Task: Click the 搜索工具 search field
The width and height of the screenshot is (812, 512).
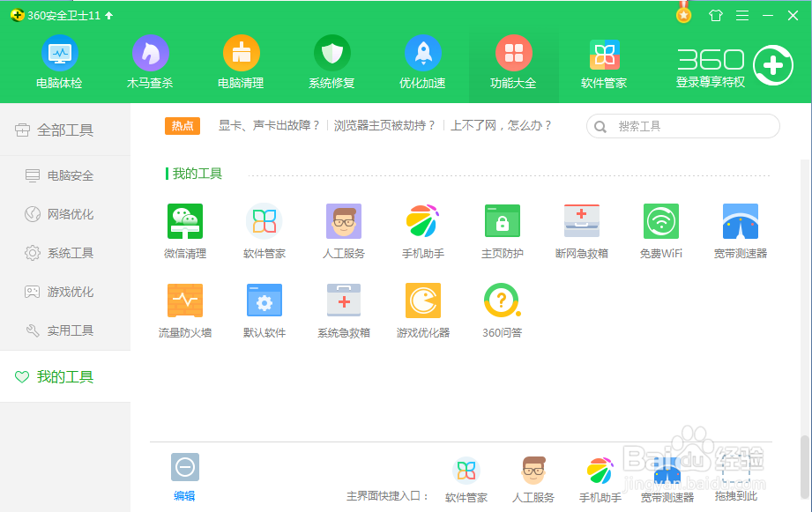Action: tap(683, 126)
